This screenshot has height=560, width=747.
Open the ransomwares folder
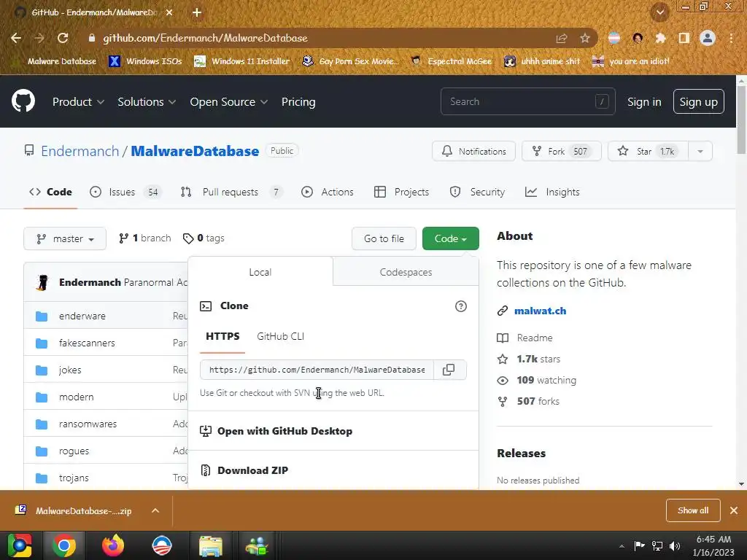[x=88, y=424]
